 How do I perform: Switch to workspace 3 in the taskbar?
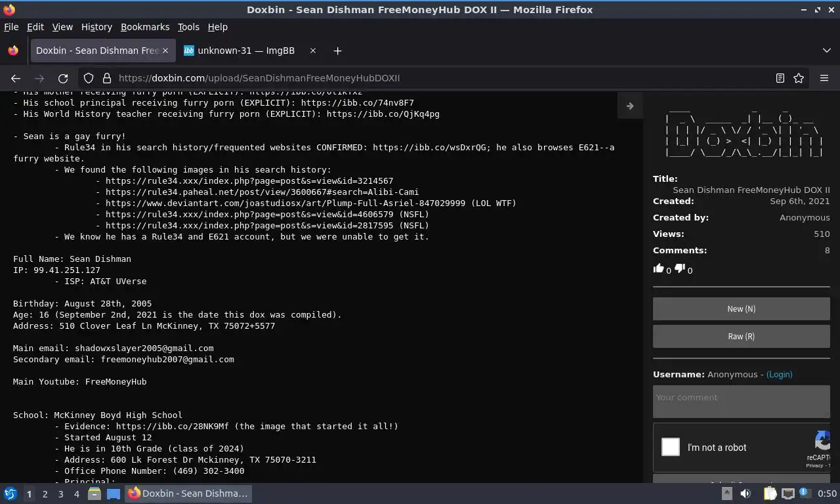[60, 493]
